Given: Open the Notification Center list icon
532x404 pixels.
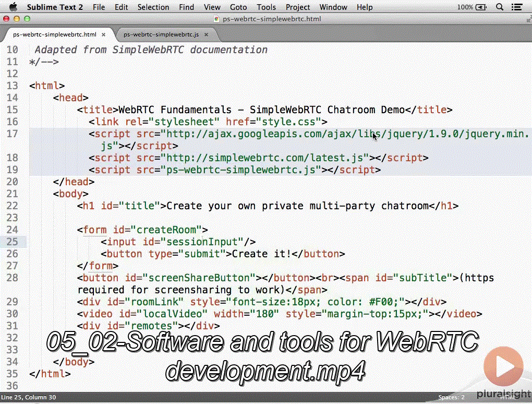Looking at the screenshot, I should pos(517,7).
